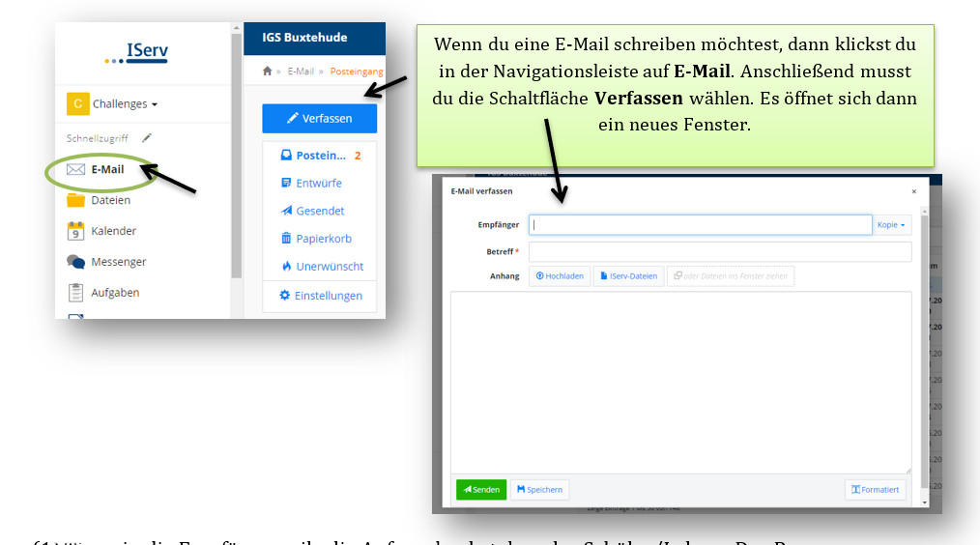Image resolution: width=980 pixels, height=545 pixels.
Task: Click the green Senden button
Action: click(x=481, y=489)
